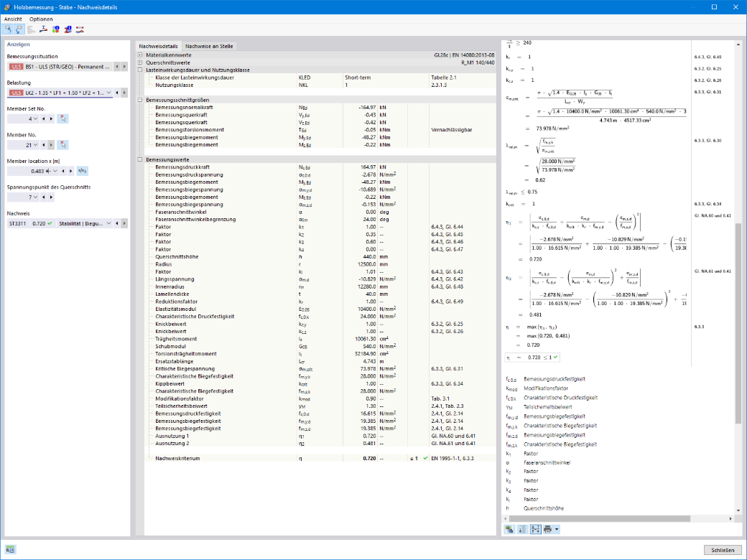The height and width of the screenshot is (560, 747).
Task: Toggle relative x/x₀ location button
Action: [83, 171]
